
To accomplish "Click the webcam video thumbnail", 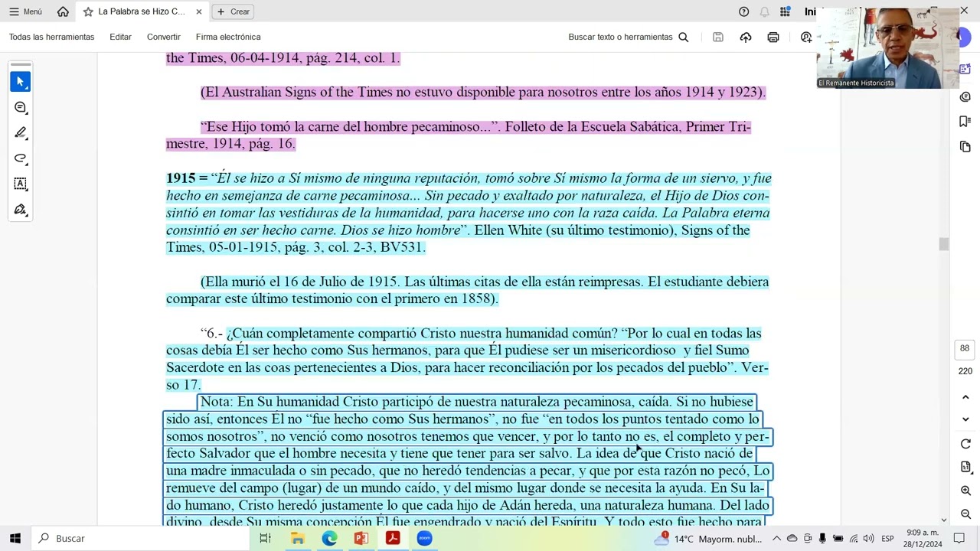I will [x=889, y=48].
